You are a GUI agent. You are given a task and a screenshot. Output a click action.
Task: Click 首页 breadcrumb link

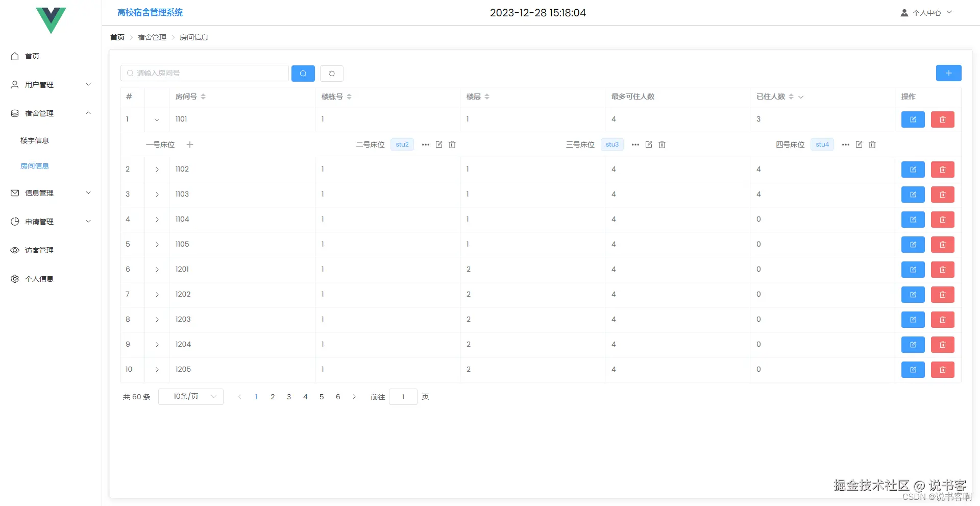(117, 37)
